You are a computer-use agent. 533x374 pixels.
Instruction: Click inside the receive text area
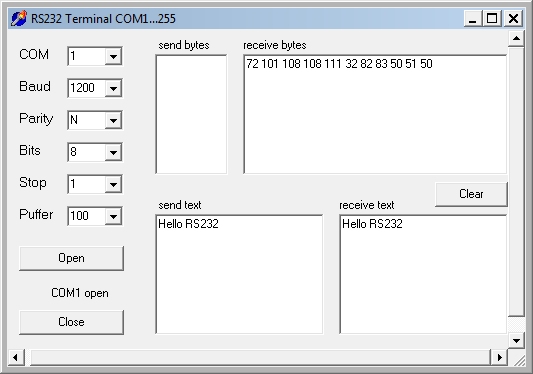point(423,274)
